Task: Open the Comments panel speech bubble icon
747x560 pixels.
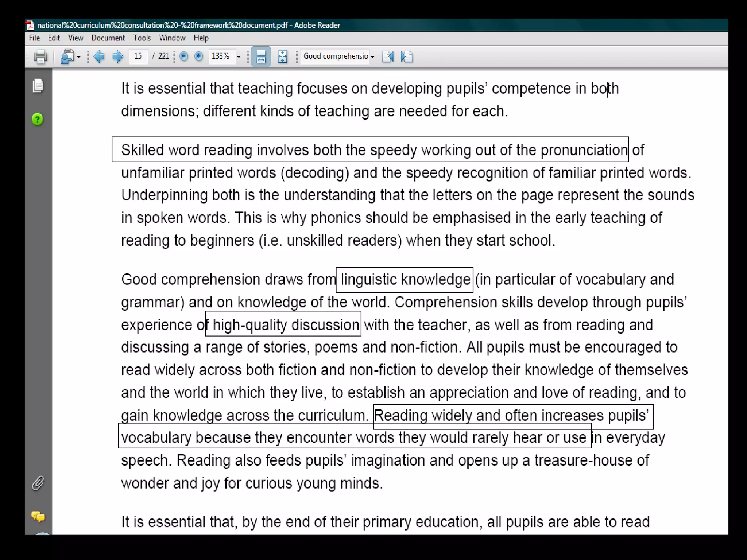Action: pos(38,516)
